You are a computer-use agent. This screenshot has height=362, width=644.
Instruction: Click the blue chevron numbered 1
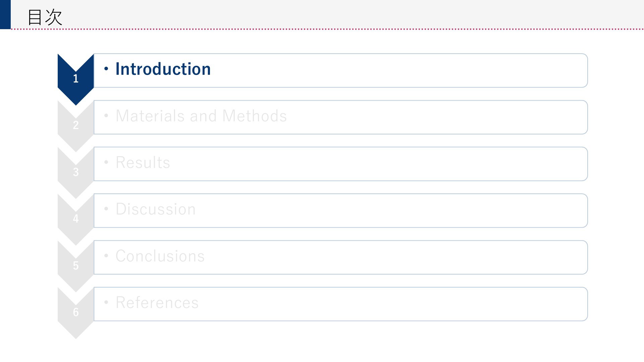76,79
